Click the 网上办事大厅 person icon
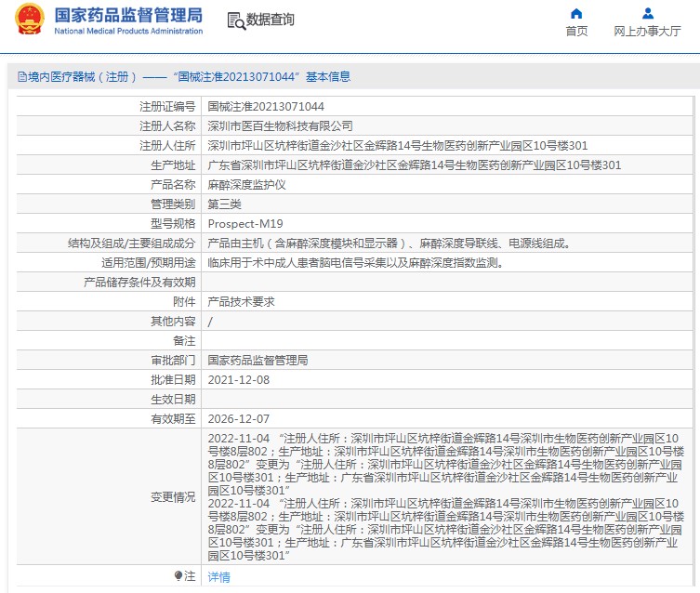 (x=647, y=13)
